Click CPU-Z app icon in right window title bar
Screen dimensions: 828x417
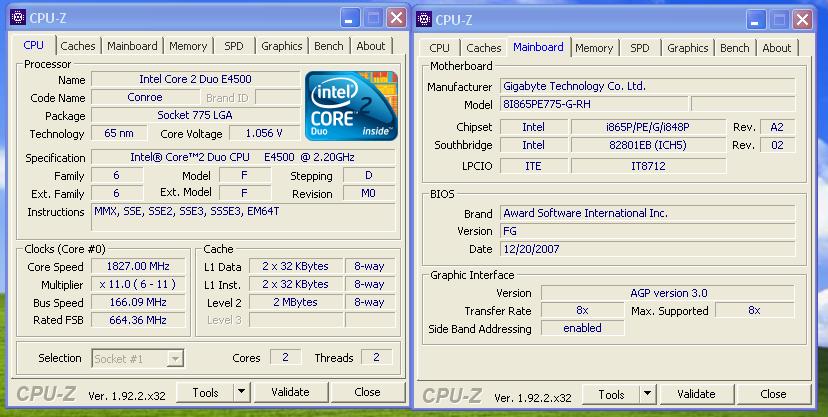(x=424, y=20)
